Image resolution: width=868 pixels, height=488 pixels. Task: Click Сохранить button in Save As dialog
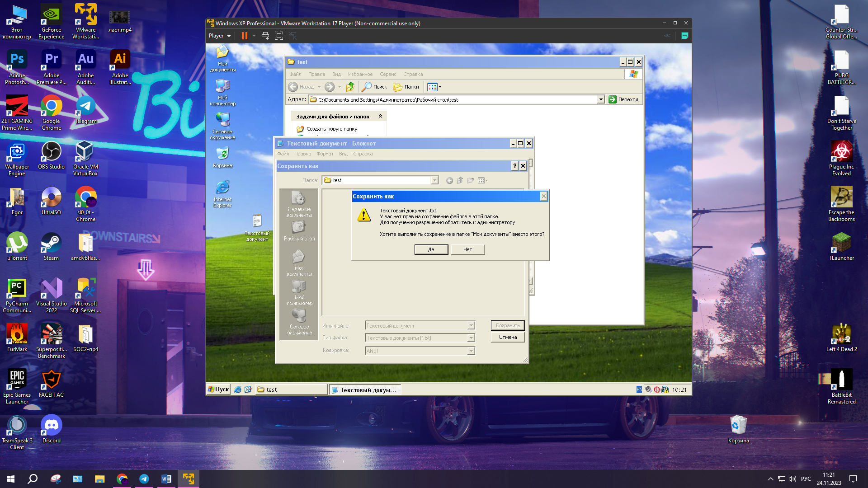[508, 325]
